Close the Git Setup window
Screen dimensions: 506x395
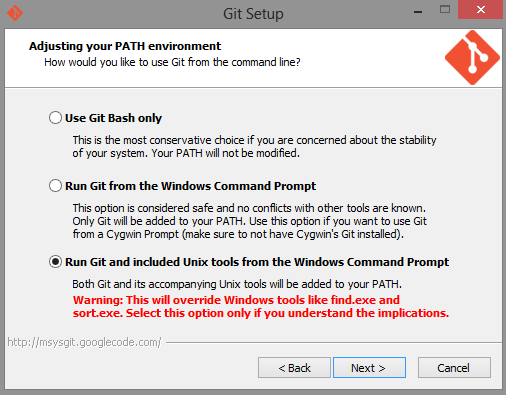[480, 10]
